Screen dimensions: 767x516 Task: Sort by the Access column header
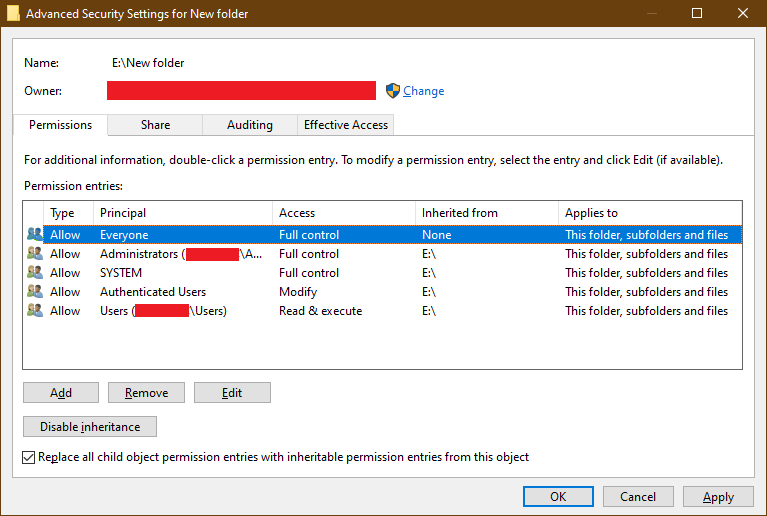(x=344, y=213)
